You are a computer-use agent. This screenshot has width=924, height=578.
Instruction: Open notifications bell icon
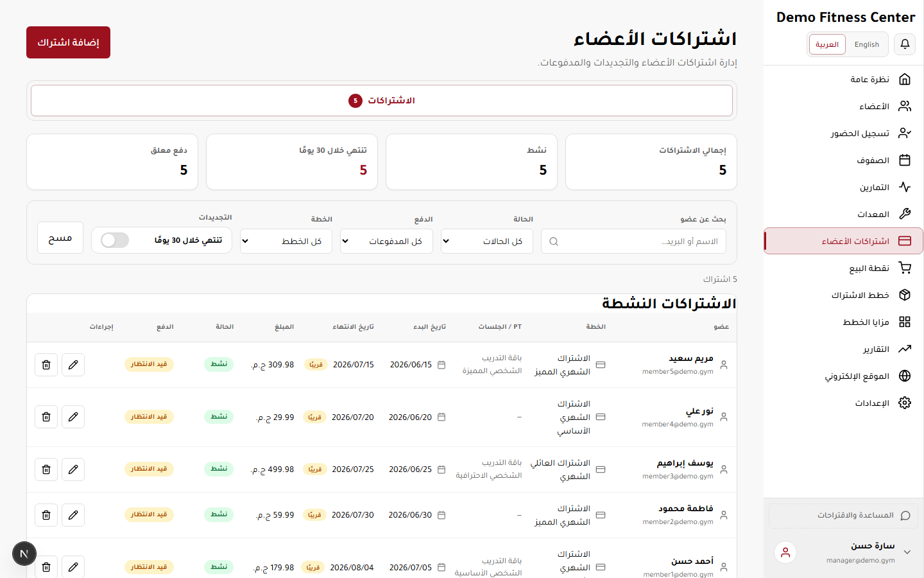(905, 44)
